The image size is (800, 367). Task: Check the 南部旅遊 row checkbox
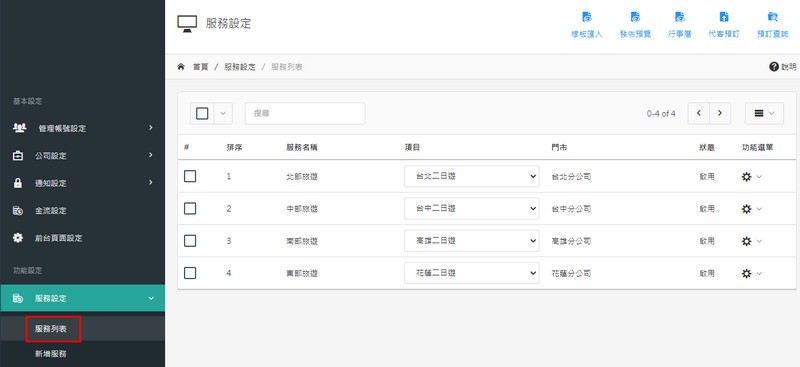[x=190, y=240]
